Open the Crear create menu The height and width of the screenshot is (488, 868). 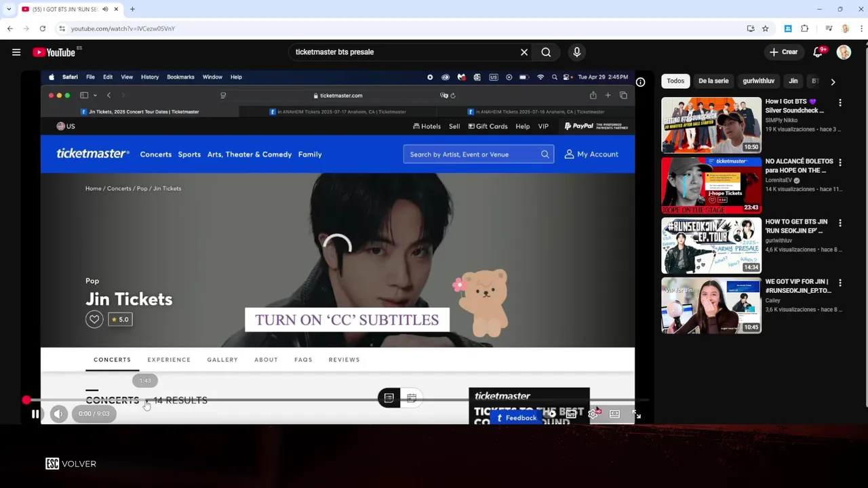coord(783,52)
